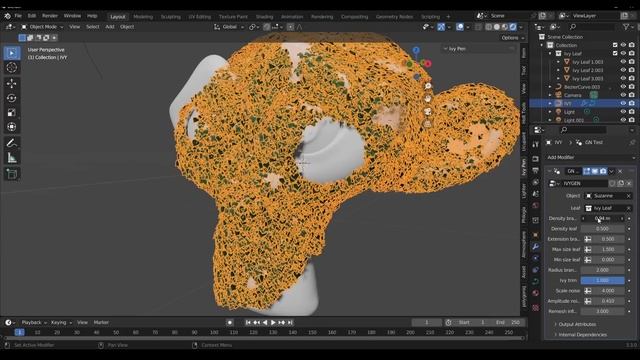Open the Object Mode dropdown

pyautogui.click(x=42, y=27)
